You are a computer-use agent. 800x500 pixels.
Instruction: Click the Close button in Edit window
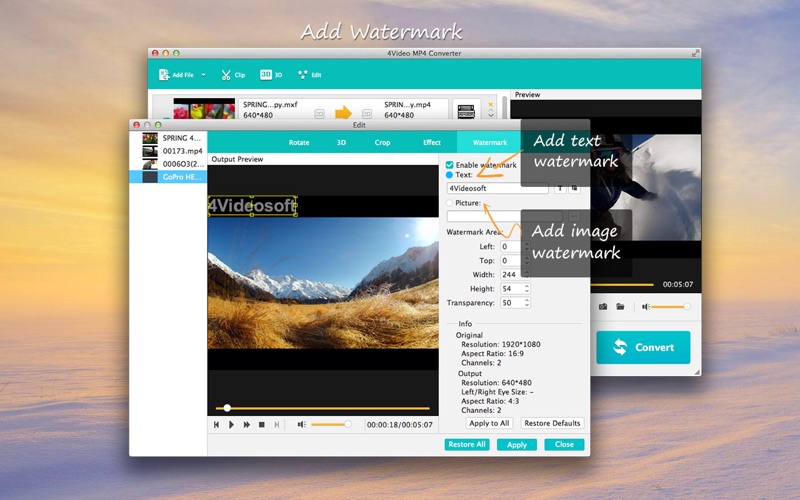[564, 445]
